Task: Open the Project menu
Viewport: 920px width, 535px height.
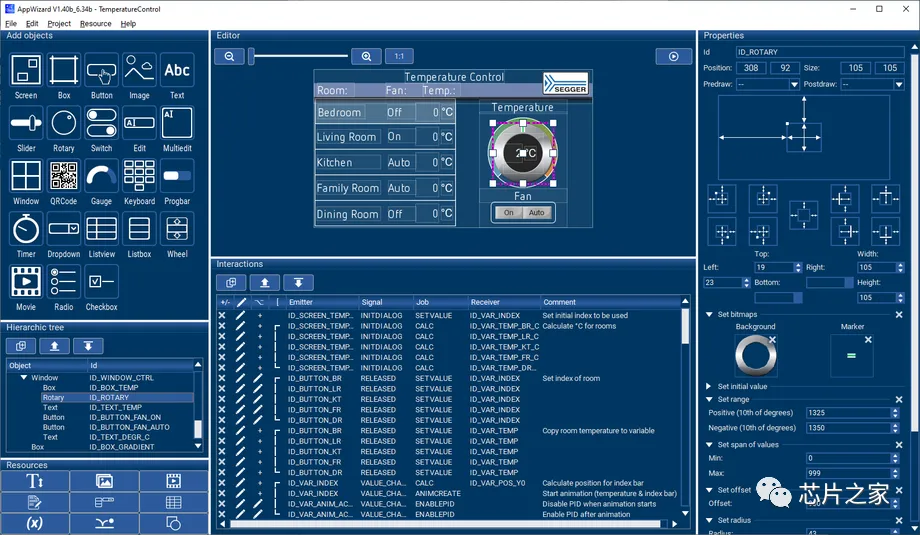Action: [59, 23]
